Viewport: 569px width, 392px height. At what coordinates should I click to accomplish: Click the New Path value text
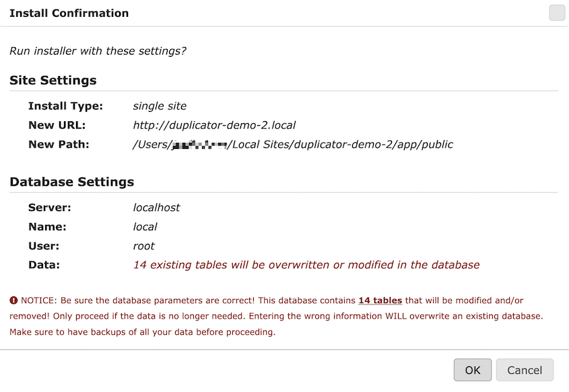[x=293, y=144]
